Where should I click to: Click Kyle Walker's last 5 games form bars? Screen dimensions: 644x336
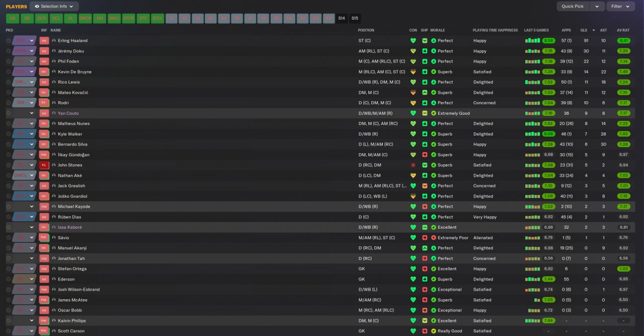(x=532, y=134)
